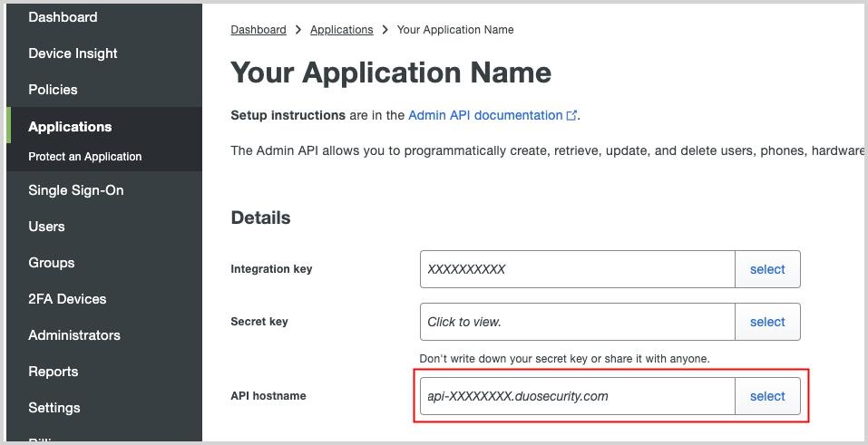Click external link icon after documentation
868x445 pixels.
click(x=571, y=116)
